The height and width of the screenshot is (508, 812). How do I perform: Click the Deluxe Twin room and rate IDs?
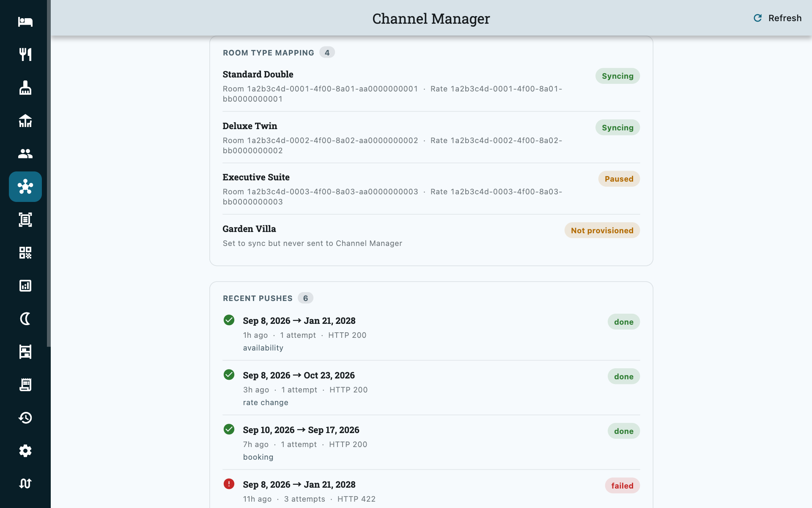(392, 146)
